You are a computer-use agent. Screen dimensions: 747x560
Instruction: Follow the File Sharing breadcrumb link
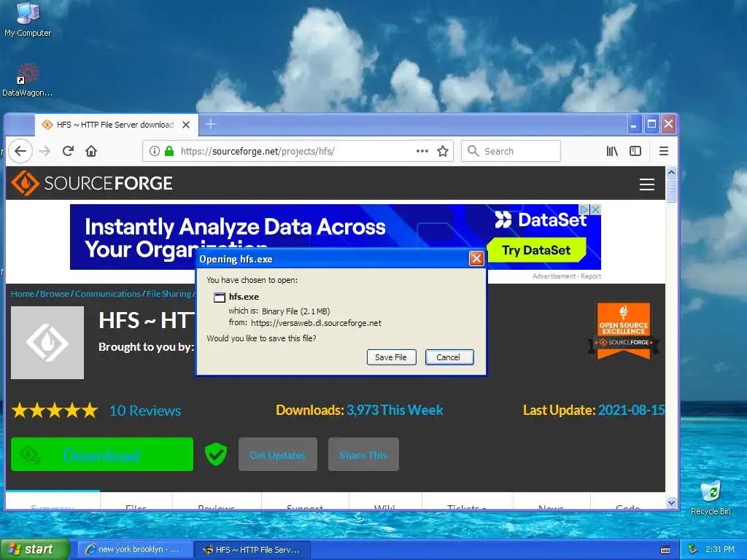[169, 294]
